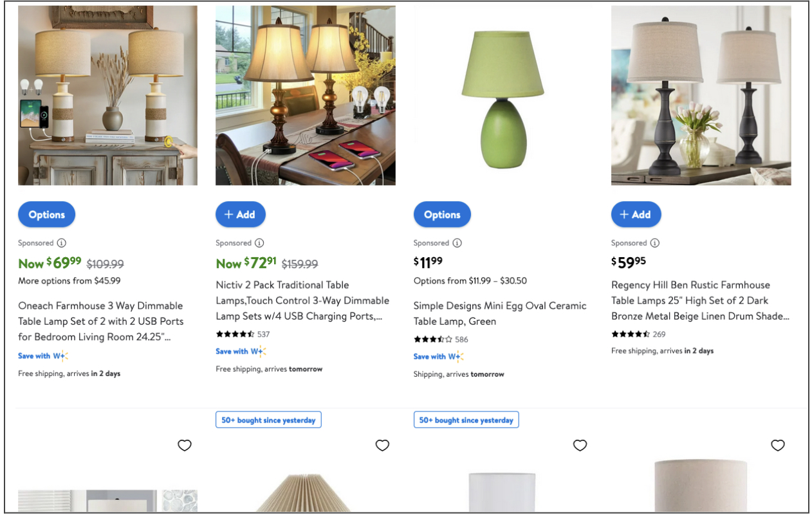Toggle the heart icon on the pleated-shade lamp
The image size is (812, 515).
[x=382, y=445]
